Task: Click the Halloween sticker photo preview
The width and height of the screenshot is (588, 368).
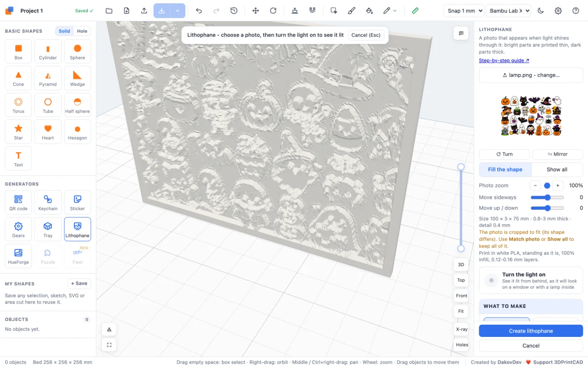Action: coord(531,116)
